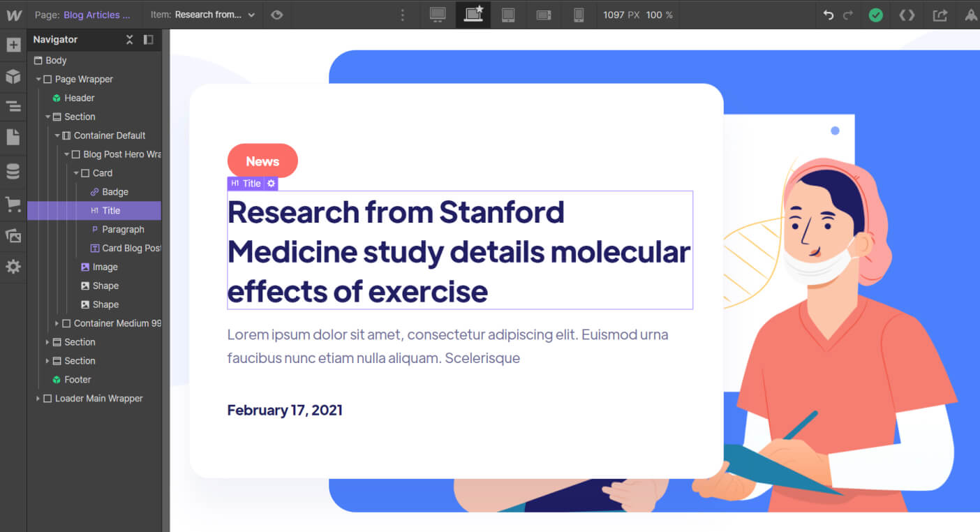Viewport: 980px width, 532px height.
Task: Open the Publish rocket icon
Action: pos(971,15)
